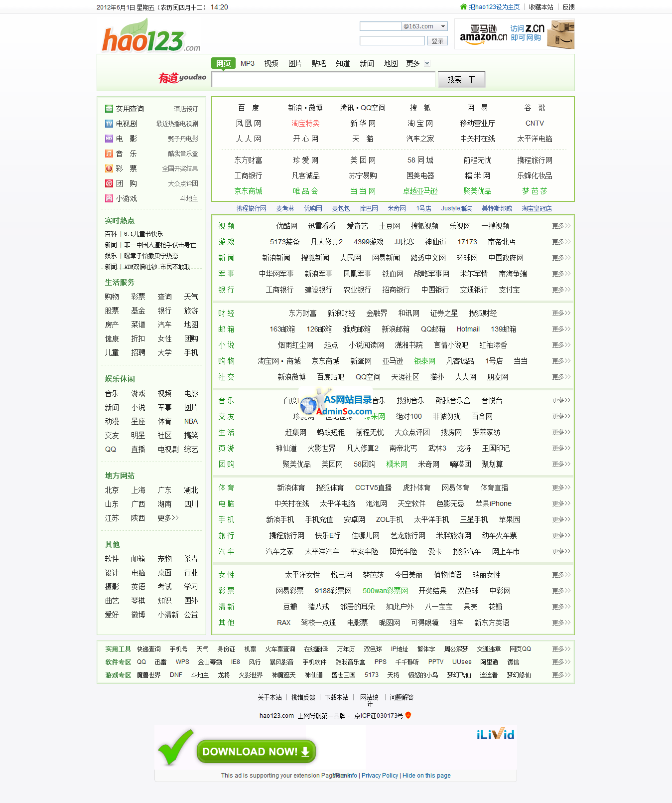The height and width of the screenshot is (803, 672).
Task: Click the Privacy Policy link
Action: click(x=380, y=776)
